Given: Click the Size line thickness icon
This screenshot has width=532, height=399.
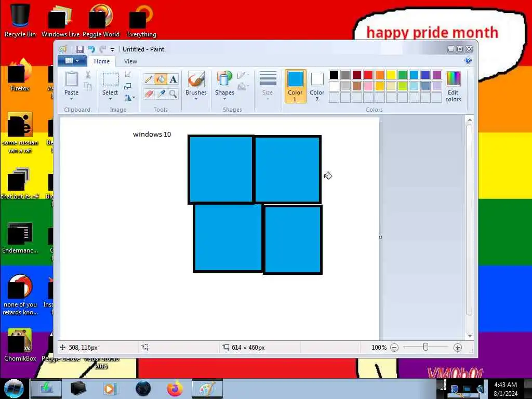Looking at the screenshot, I should point(268,79).
